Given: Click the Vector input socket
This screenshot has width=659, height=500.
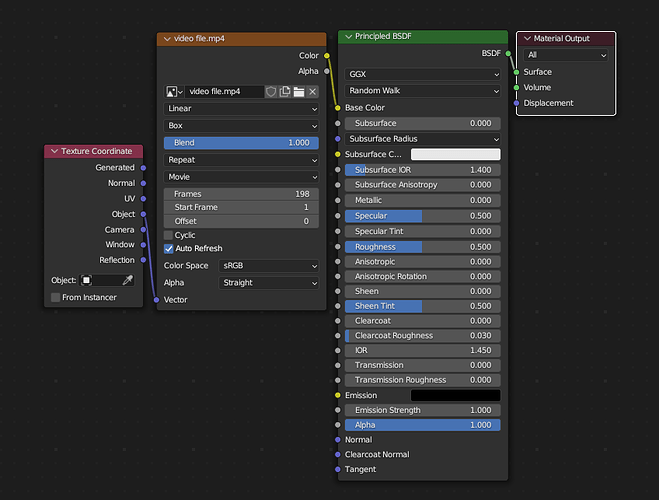Looking at the screenshot, I should pyautogui.click(x=156, y=300).
